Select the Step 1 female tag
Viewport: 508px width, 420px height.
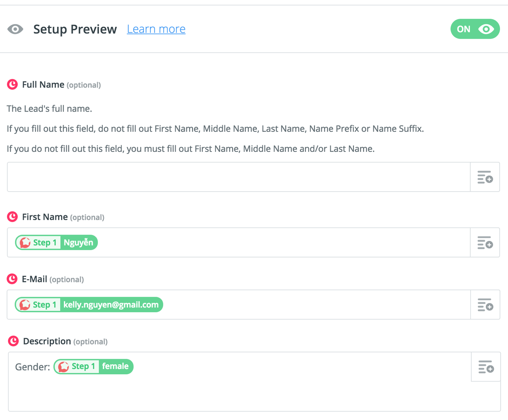coord(93,367)
